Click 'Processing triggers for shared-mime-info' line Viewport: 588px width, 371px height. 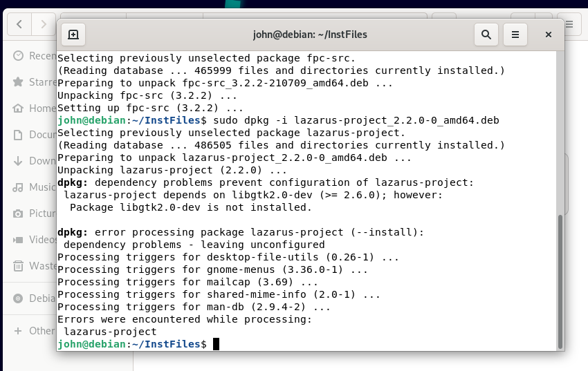219,294
